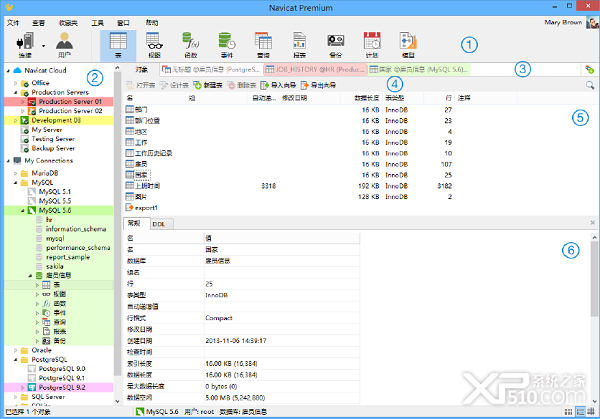Select the Table (表) toolbar icon
600x419 pixels.
[118, 46]
